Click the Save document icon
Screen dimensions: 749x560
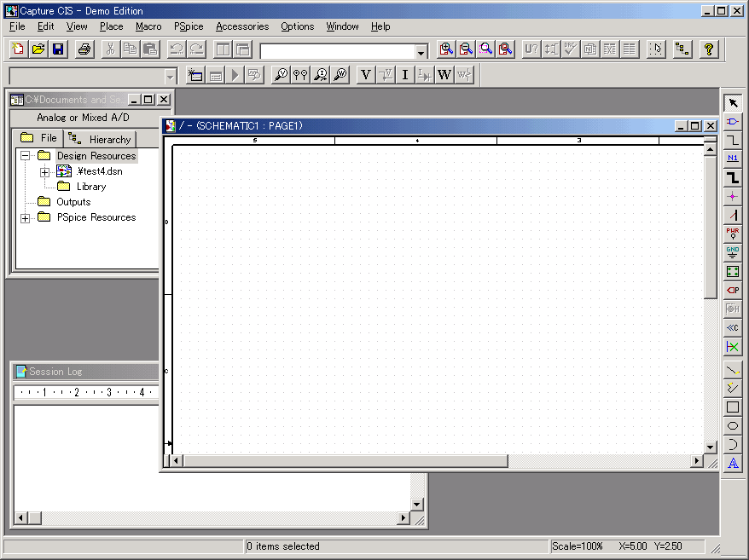pos(58,49)
